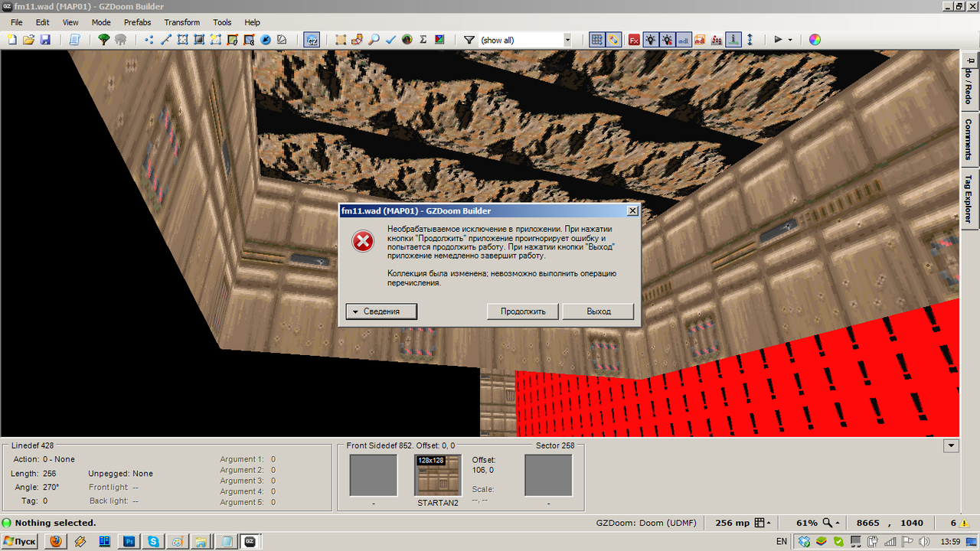Click the STARTAN2 texture thumbnail
Viewport: 980px width, 551px height.
(x=438, y=475)
